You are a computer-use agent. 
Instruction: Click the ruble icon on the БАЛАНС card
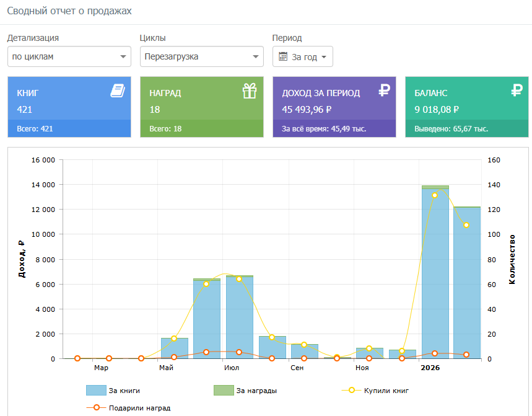(x=517, y=91)
